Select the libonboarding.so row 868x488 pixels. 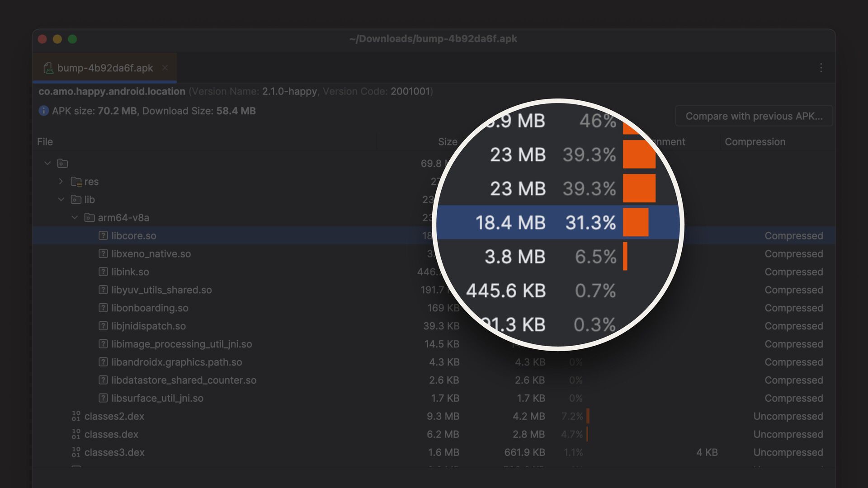point(150,308)
